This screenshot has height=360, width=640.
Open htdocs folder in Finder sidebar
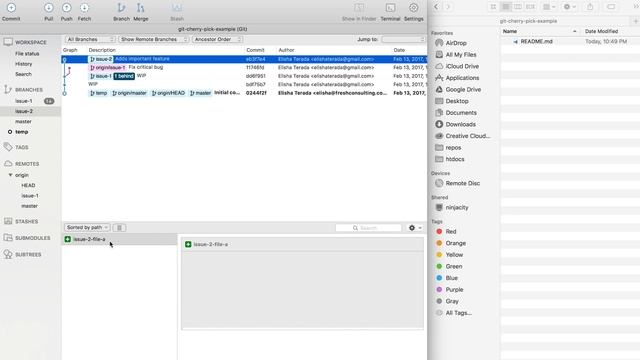point(455,159)
